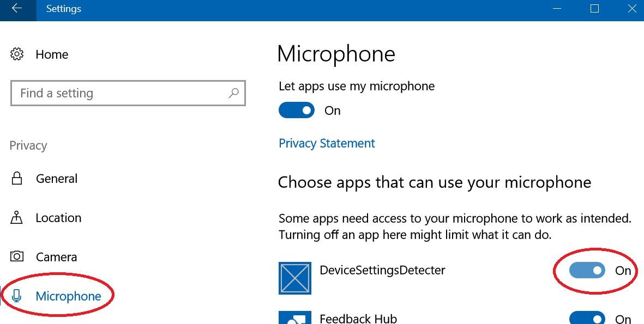The image size is (644, 324).
Task: Click the Feedback Hub app icon
Action: (294, 317)
